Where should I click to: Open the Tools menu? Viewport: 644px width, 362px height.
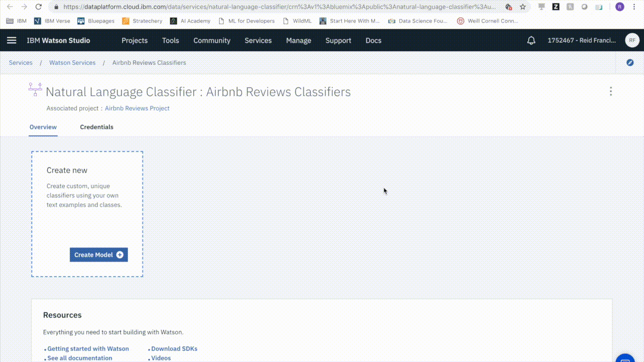171,40
